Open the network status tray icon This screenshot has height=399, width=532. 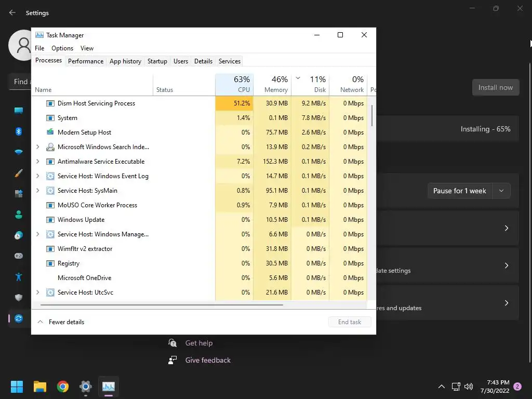coord(456,387)
